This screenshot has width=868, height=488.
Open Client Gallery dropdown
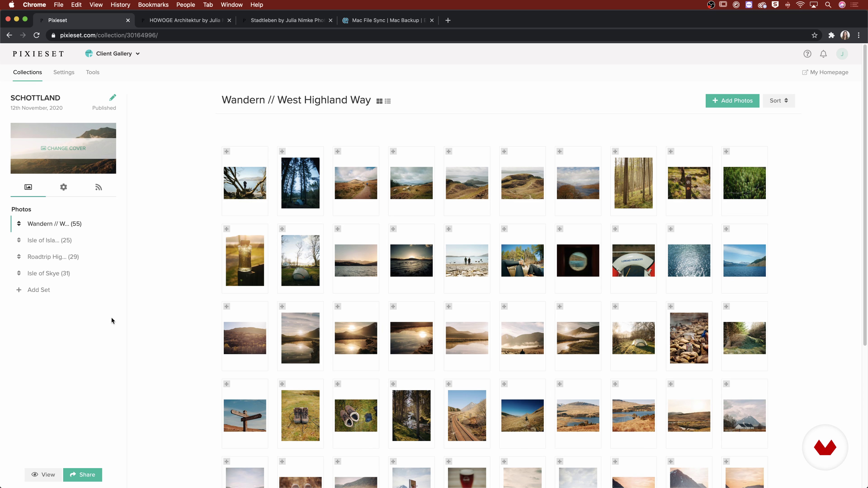click(x=113, y=54)
